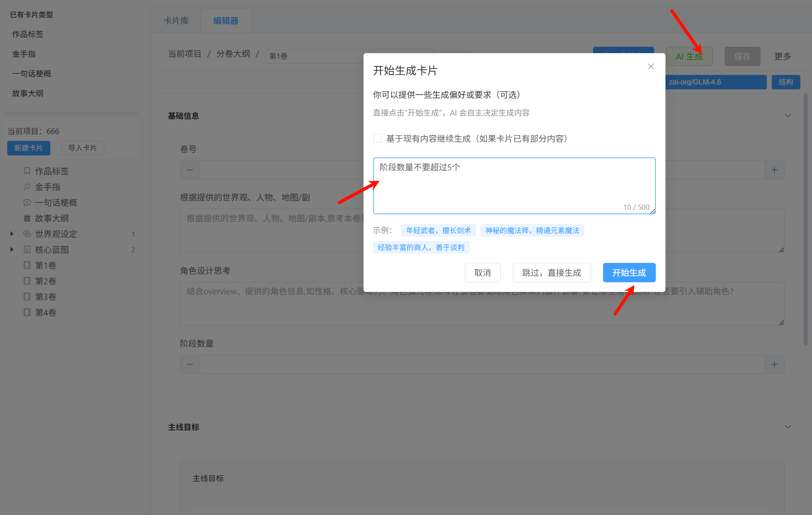Viewport: 812px width, 515px height.
Task: Click the 第3卷 notebook icon
Action: pos(27,297)
